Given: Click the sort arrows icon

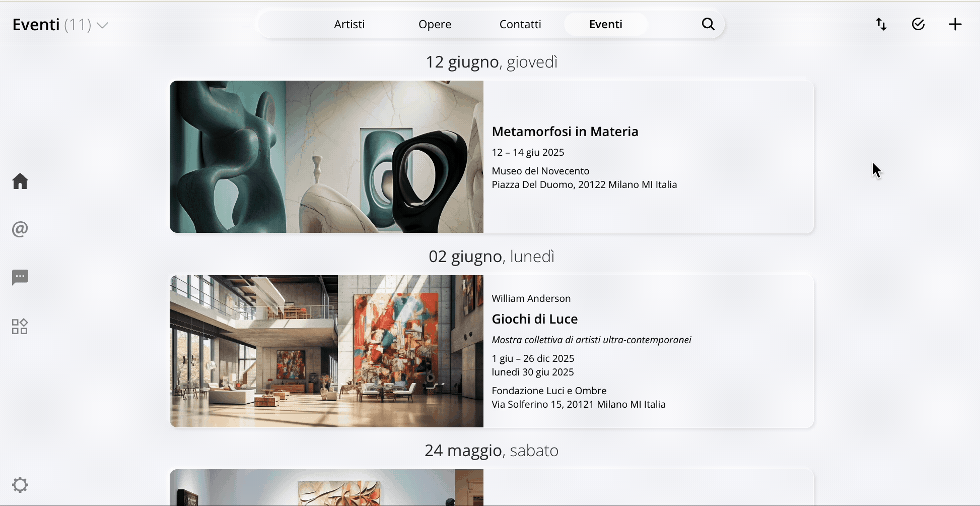Looking at the screenshot, I should point(881,24).
